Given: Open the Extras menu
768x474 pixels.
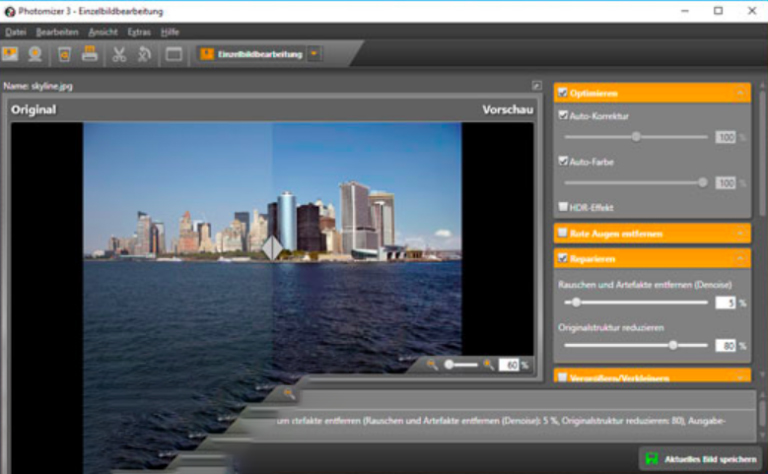Looking at the screenshot, I should 139,32.
